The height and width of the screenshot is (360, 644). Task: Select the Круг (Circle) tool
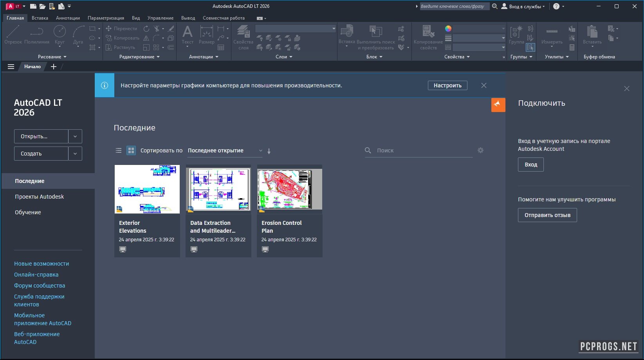60,32
